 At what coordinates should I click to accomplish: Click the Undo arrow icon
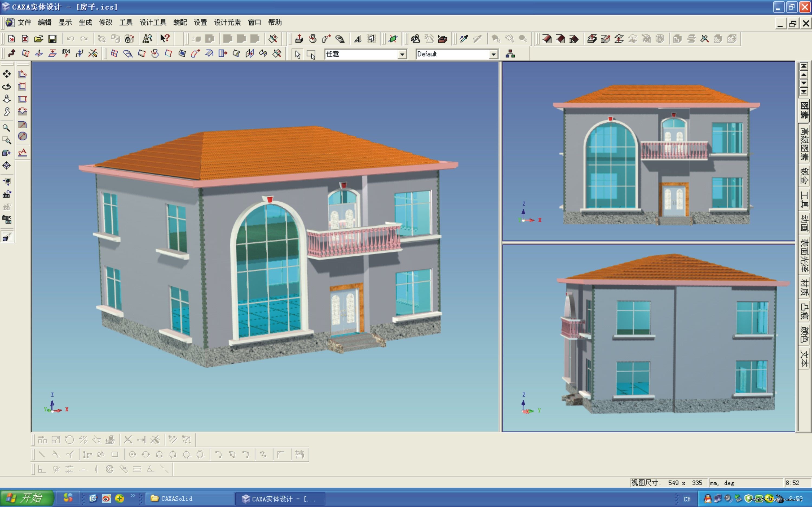(70, 39)
